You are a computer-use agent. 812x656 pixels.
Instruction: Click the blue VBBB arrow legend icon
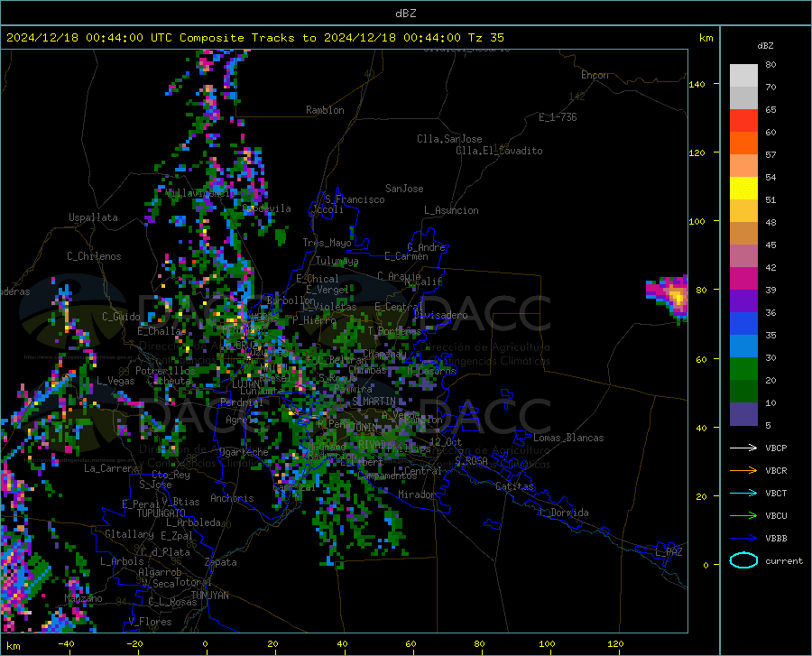(x=743, y=538)
